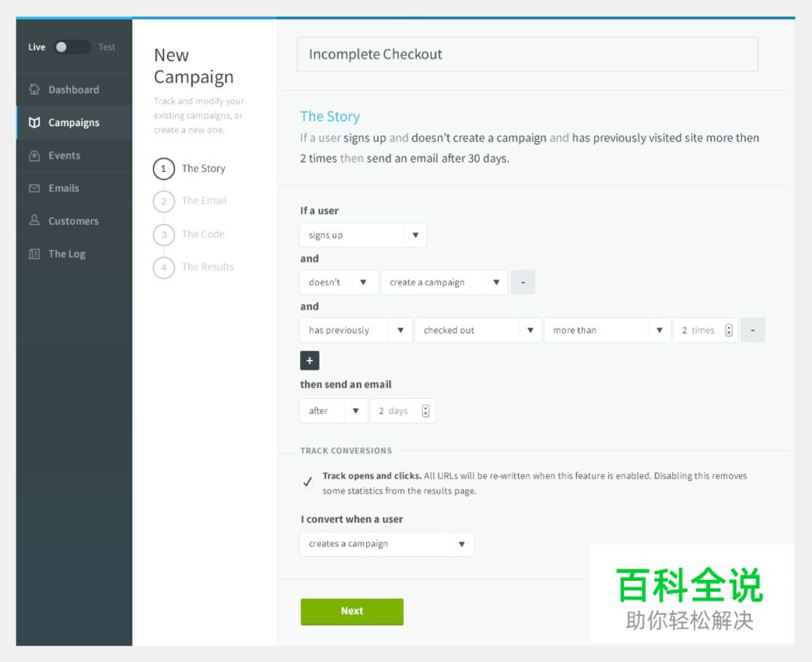This screenshot has width=812, height=662.
Task: Disable the Track opens and clicks checkbox
Action: [306, 481]
